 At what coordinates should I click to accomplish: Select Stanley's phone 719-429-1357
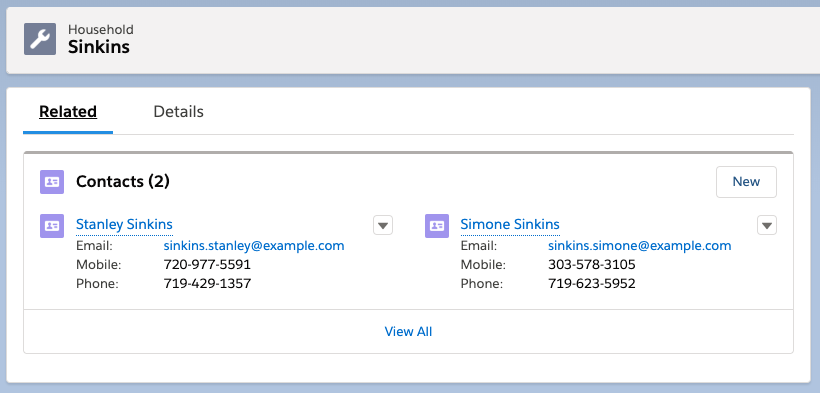(208, 284)
